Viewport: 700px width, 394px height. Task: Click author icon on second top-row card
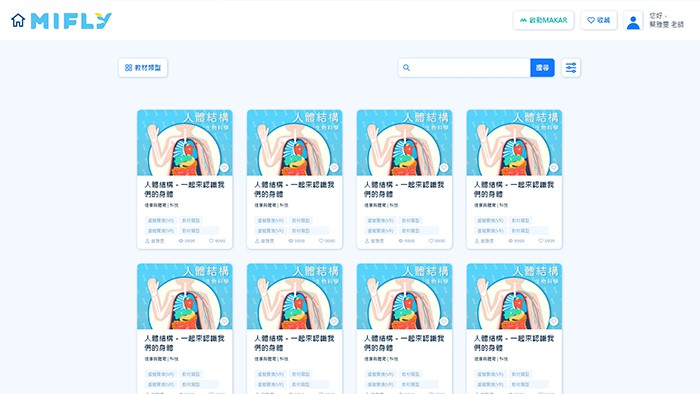point(257,241)
